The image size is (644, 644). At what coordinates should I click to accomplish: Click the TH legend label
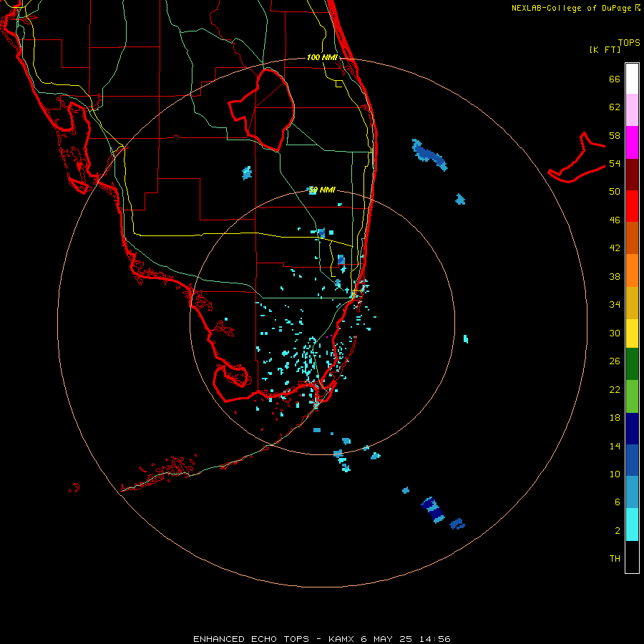point(615,559)
